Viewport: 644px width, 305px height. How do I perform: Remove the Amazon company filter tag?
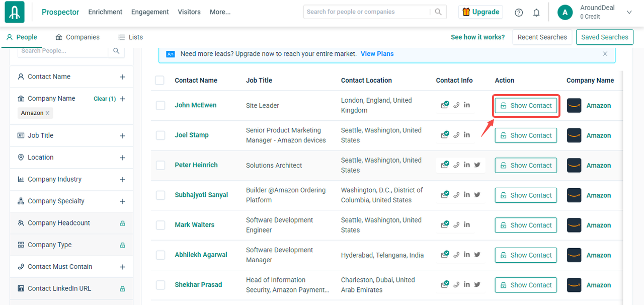48,113
